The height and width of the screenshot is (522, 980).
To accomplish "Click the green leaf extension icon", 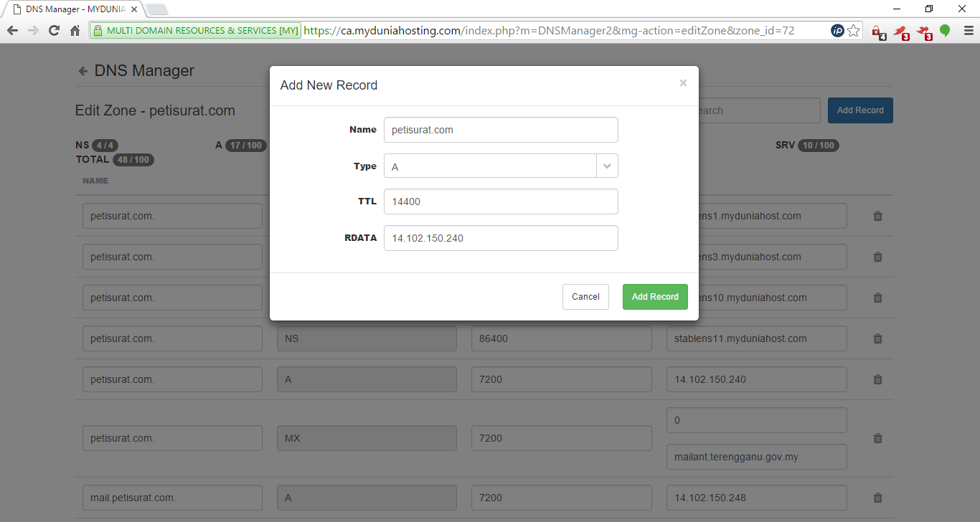I will pyautogui.click(x=946, y=31).
